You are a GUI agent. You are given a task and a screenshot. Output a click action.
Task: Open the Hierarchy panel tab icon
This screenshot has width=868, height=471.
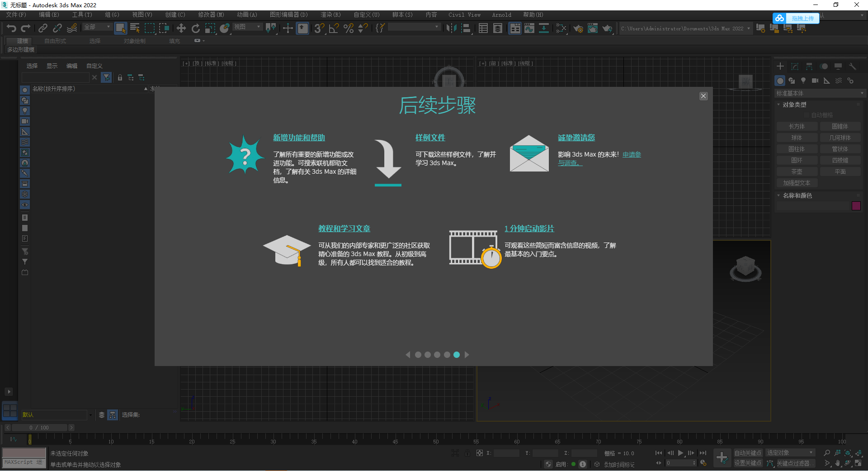pyautogui.click(x=809, y=66)
